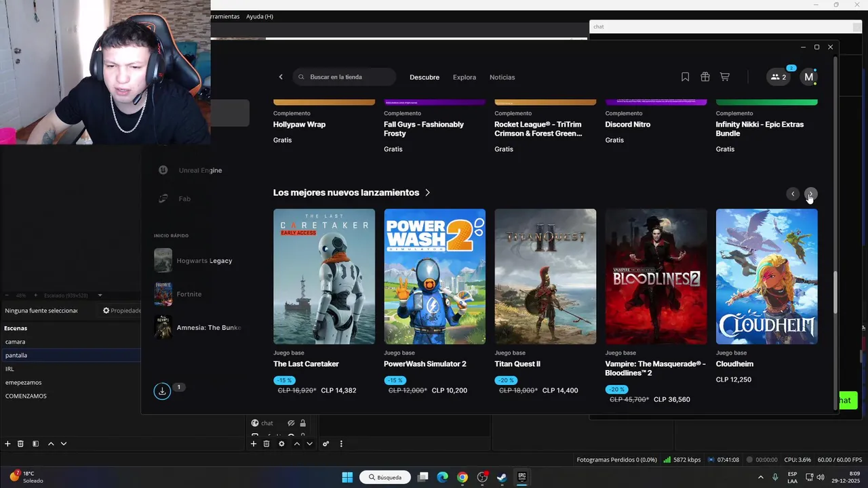Add a new source in OBS sources toolbar

(x=254, y=444)
